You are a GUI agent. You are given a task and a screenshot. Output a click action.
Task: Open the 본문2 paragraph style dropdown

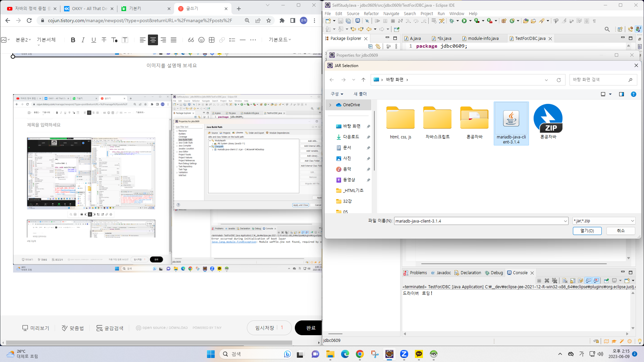(23, 40)
